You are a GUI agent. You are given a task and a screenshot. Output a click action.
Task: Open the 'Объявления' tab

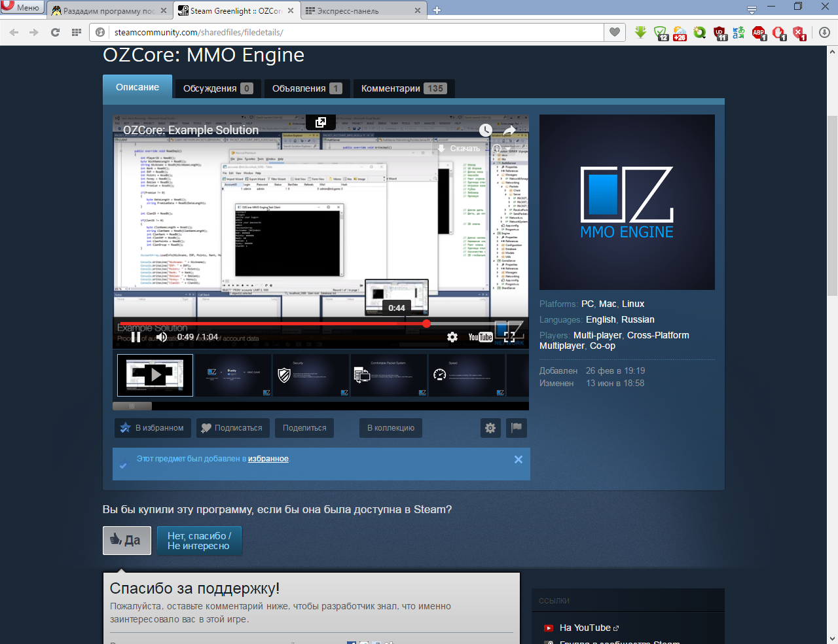click(x=307, y=88)
